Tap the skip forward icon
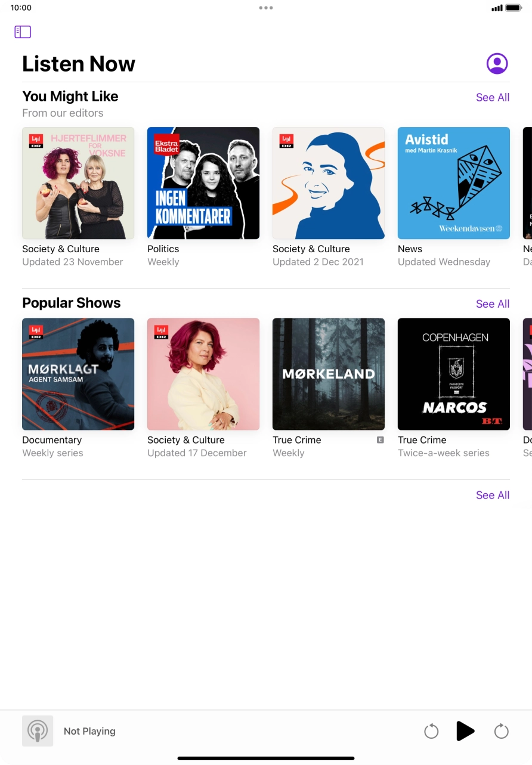This screenshot has width=532, height=765. 502,731
